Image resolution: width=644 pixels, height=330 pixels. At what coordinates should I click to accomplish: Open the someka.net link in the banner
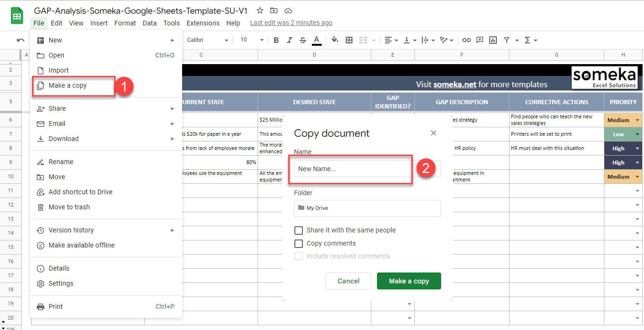(455, 84)
